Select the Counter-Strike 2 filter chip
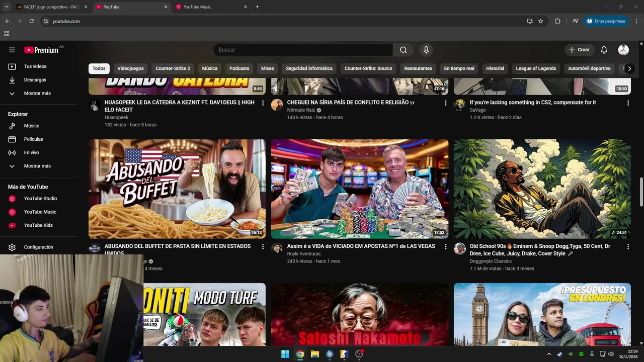 [173, 68]
